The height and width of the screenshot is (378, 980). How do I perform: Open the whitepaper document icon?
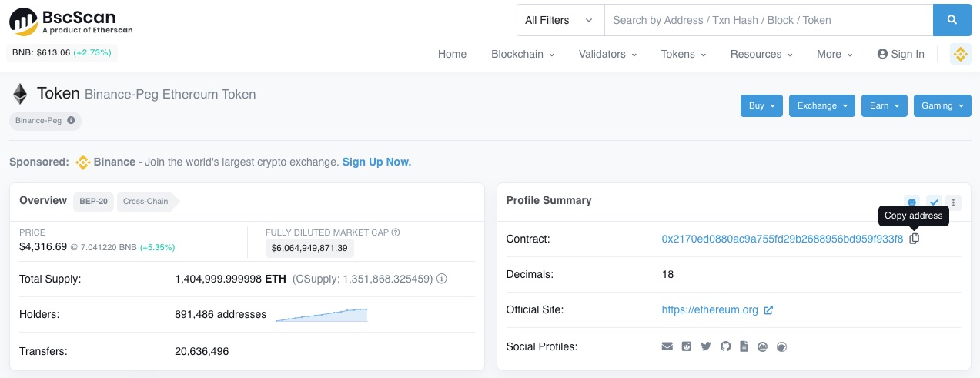pos(744,346)
